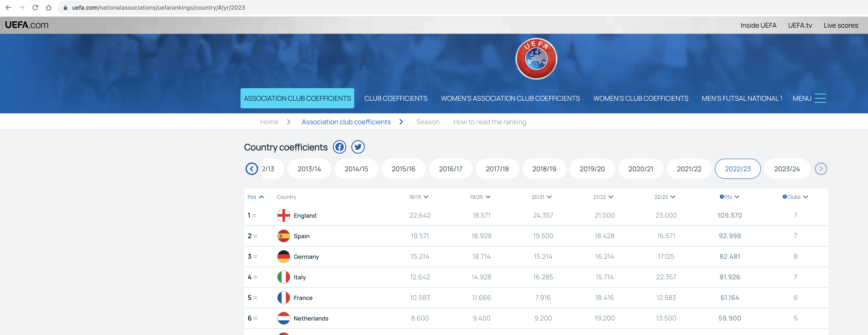This screenshot has width=868, height=335.
Task: Click England's 109.570 points value
Action: point(729,215)
